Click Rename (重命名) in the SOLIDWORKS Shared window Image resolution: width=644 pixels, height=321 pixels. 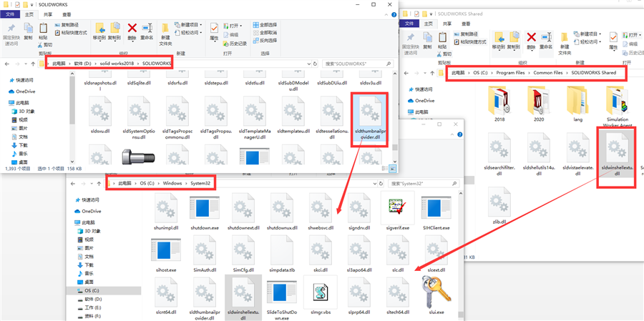pos(546,41)
